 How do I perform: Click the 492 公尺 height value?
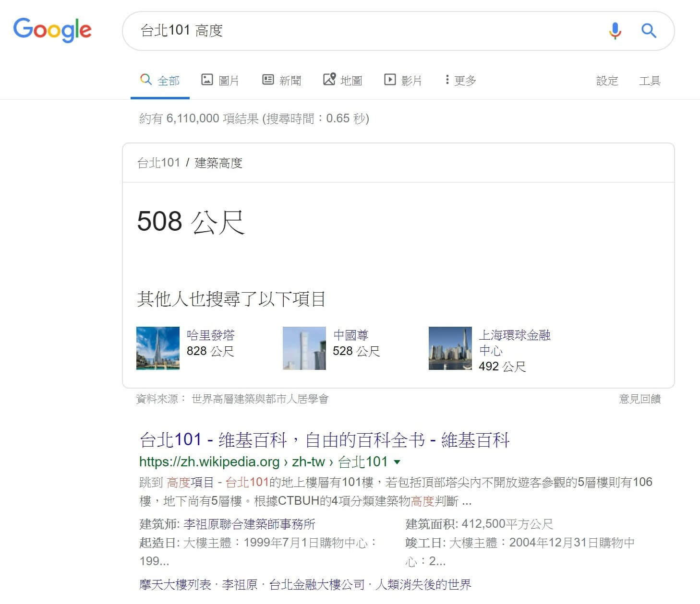click(502, 367)
